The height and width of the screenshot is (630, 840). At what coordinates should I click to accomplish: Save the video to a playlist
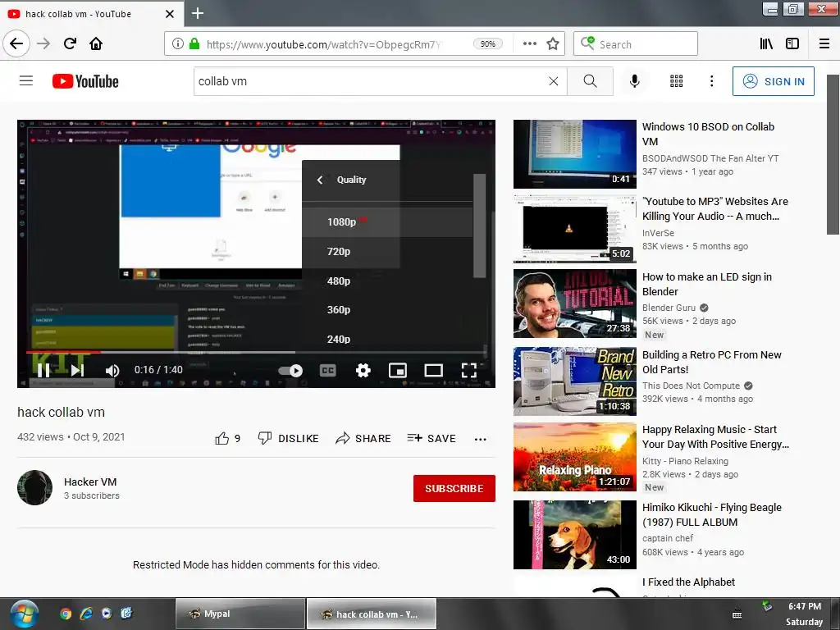coord(431,439)
